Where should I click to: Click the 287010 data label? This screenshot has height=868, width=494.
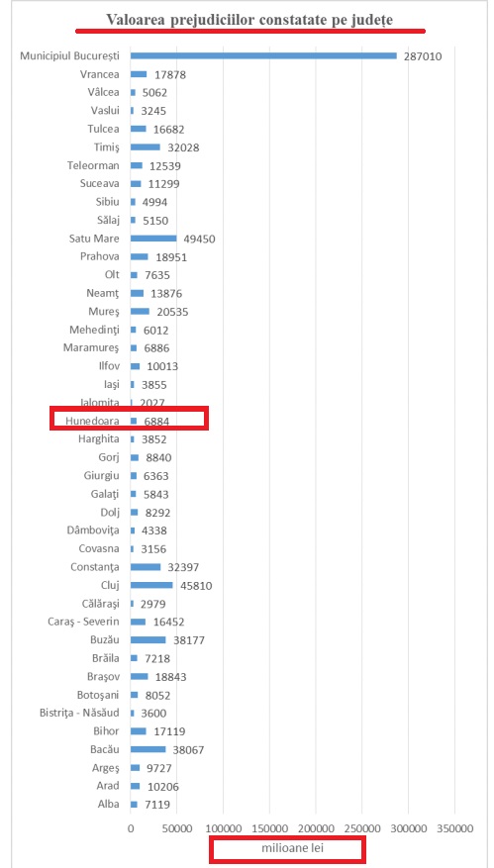423,56
